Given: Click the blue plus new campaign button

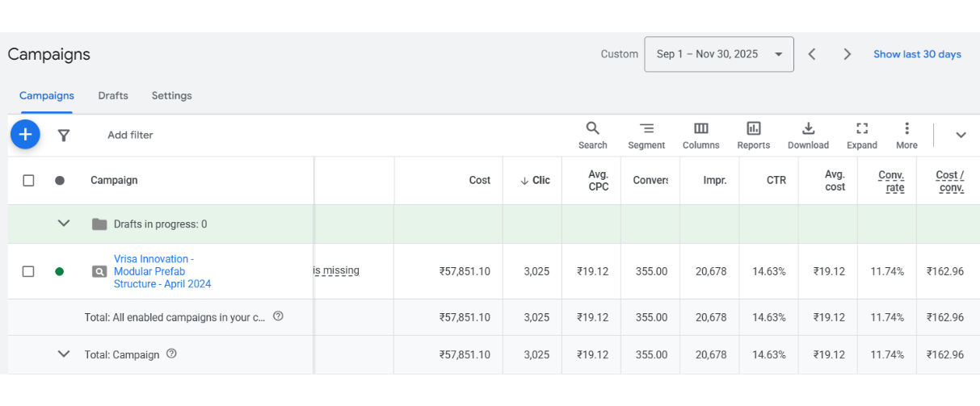Looking at the screenshot, I should 25,134.
